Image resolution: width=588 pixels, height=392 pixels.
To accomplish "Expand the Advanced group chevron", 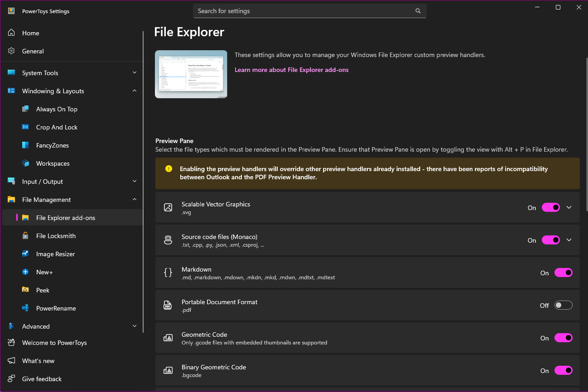I will (x=135, y=326).
